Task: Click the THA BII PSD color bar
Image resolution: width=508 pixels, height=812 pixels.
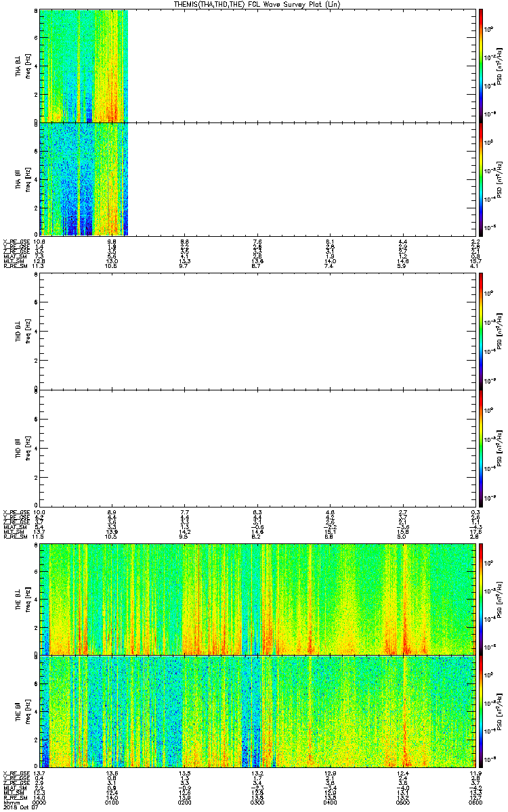Action: [x=481, y=179]
